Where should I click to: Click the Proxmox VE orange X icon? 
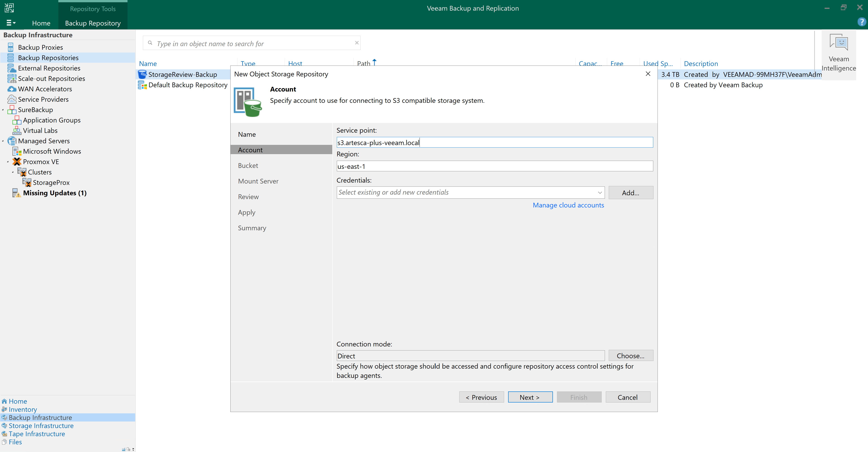click(17, 162)
